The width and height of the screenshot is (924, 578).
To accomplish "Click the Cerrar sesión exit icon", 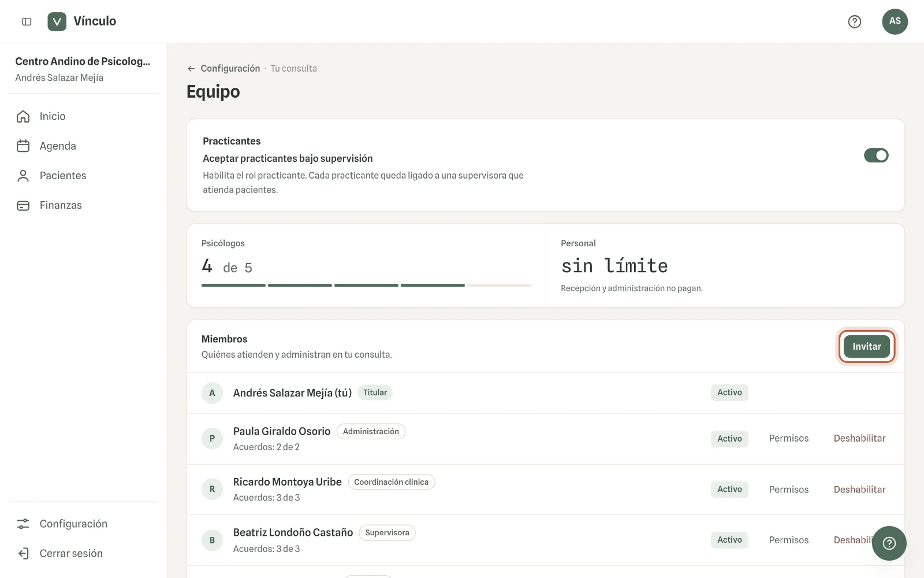I will (23, 553).
